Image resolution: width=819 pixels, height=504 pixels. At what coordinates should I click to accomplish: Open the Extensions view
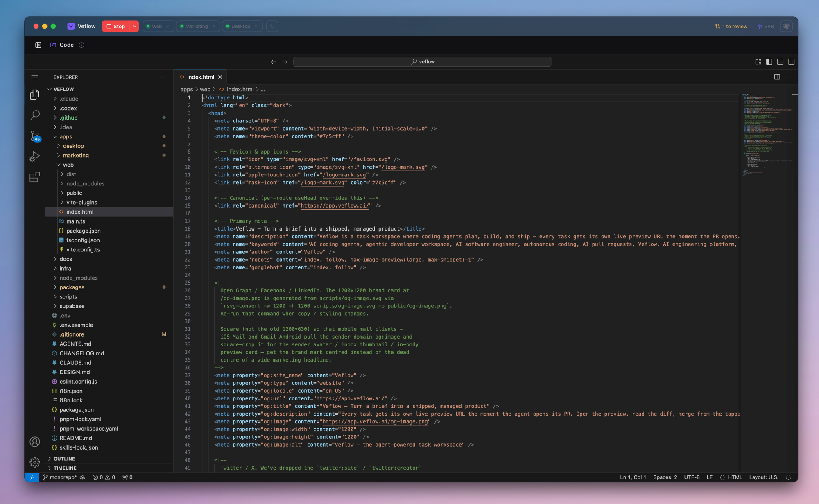pyautogui.click(x=35, y=177)
